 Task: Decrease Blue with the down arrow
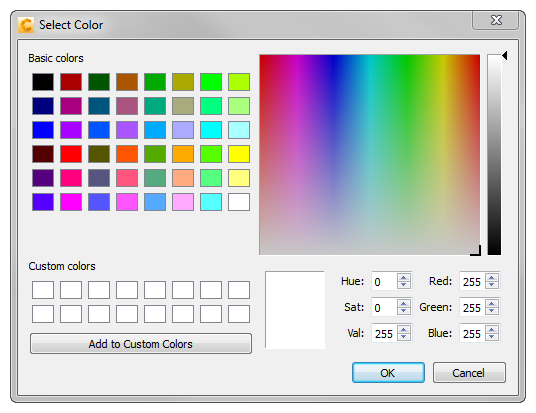pyautogui.click(x=492, y=337)
